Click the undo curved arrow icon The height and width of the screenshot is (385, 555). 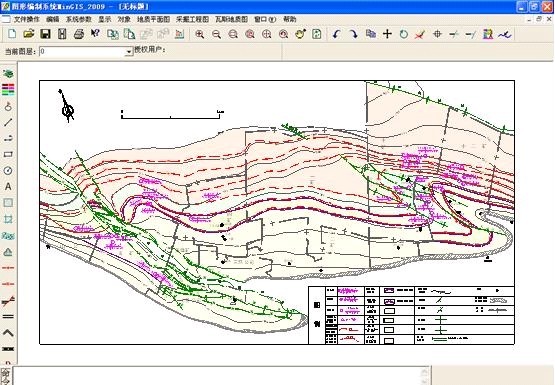(x=336, y=34)
